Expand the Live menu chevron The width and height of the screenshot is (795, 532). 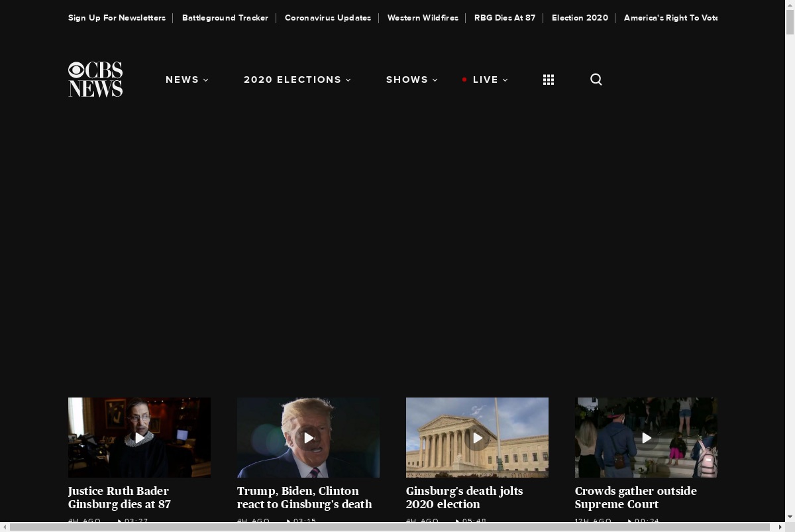505,80
